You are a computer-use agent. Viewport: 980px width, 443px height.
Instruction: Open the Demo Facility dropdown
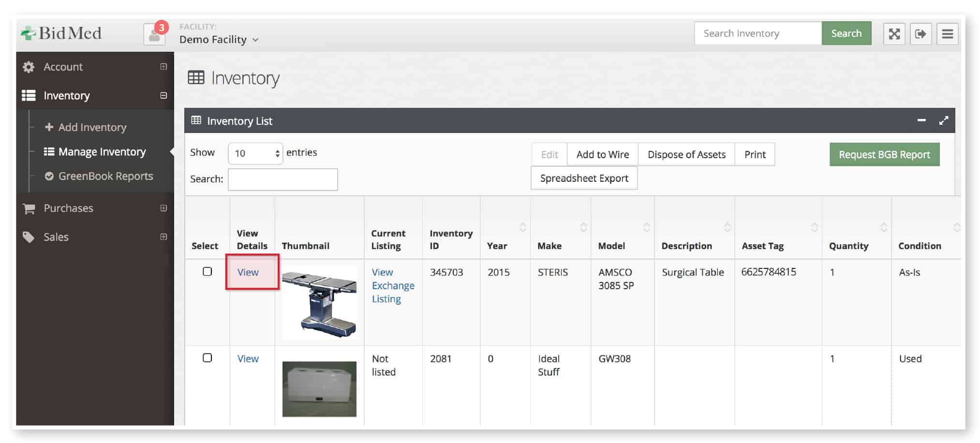click(x=219, y=40)
